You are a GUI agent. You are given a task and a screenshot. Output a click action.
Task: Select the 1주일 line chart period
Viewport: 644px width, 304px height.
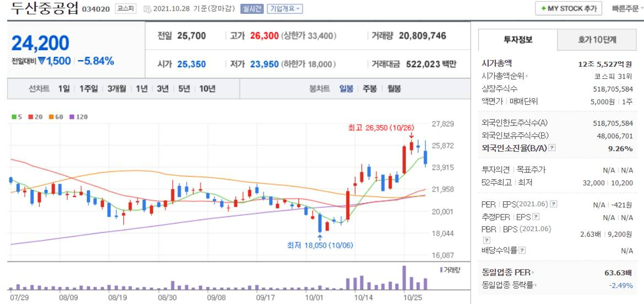point(89,89)
